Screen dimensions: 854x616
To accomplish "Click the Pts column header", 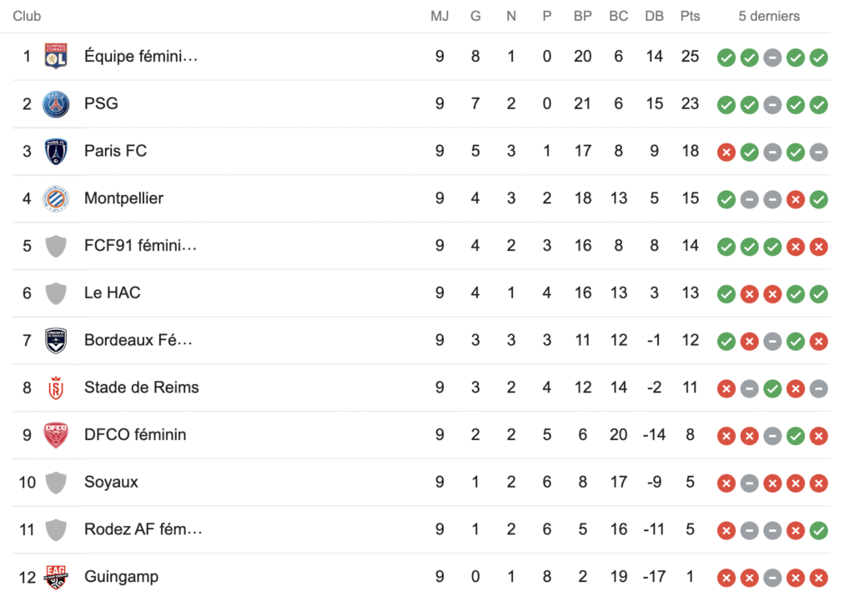I will point(690,17).
